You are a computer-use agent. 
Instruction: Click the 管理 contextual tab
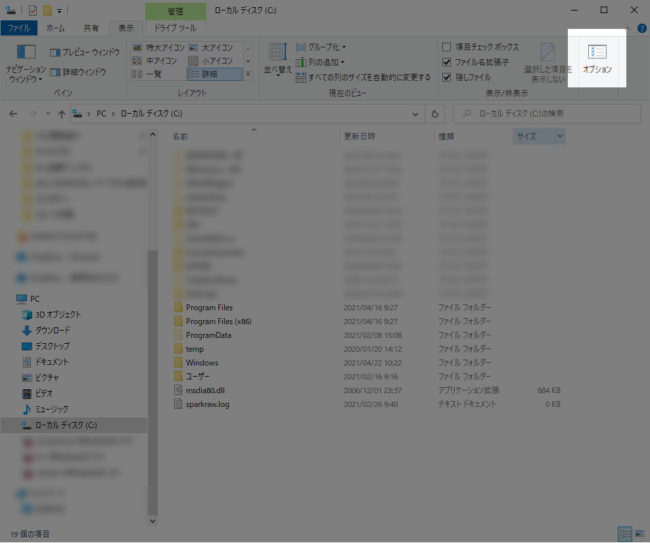pyautogui.click(x=175, y=11)
